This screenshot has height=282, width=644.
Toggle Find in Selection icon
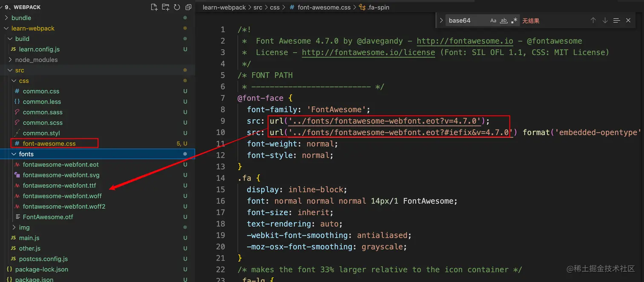point(616,20)
